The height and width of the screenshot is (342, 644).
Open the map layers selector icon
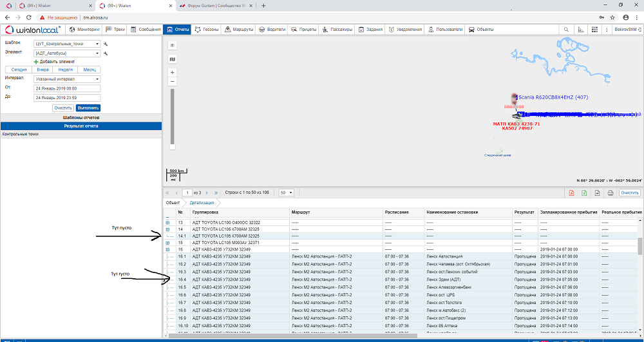[x=172, y=59]
